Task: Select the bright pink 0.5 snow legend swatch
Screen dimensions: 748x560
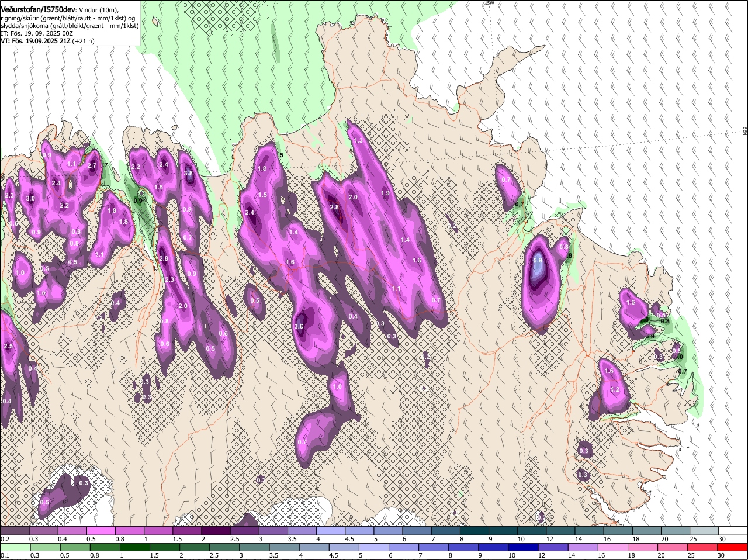Action: pyautogui.click(x=101, y=531)
